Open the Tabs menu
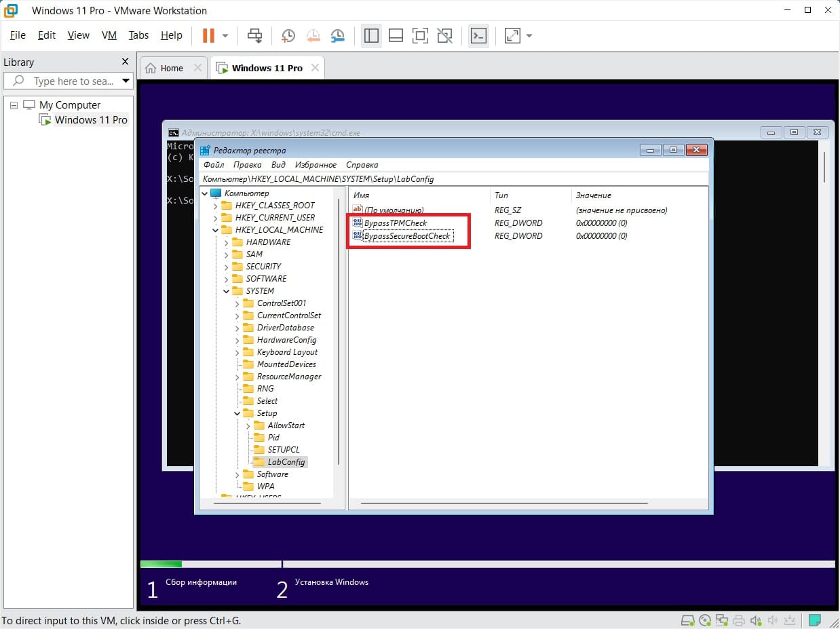This screenshot has height=629, width=840. coord(138,35)
